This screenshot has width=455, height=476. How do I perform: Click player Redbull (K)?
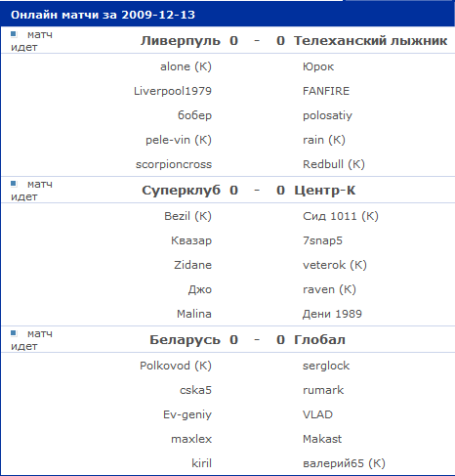[x=334, y=164]
